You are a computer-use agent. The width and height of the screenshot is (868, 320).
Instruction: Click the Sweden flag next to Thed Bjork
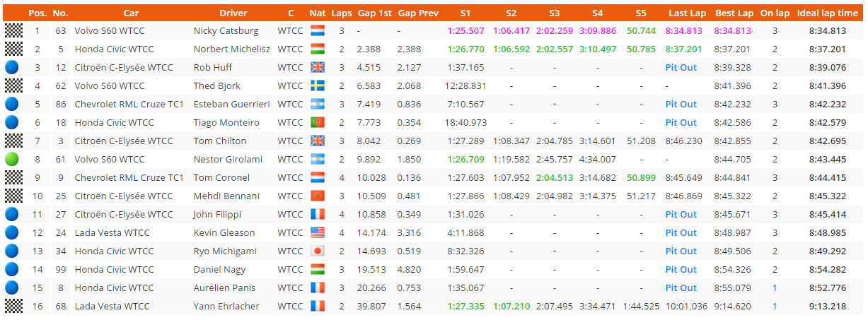click(x=318, y=85)
